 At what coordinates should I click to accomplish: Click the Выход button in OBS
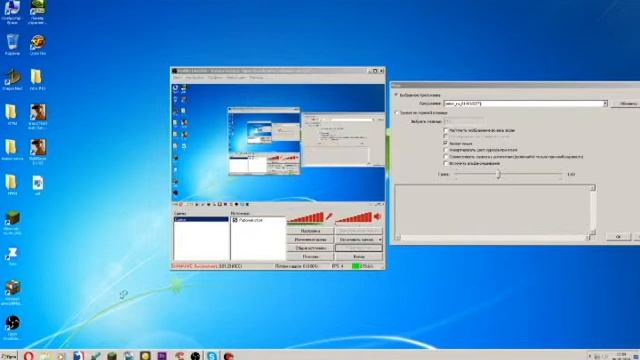click(x=359, y=257)
